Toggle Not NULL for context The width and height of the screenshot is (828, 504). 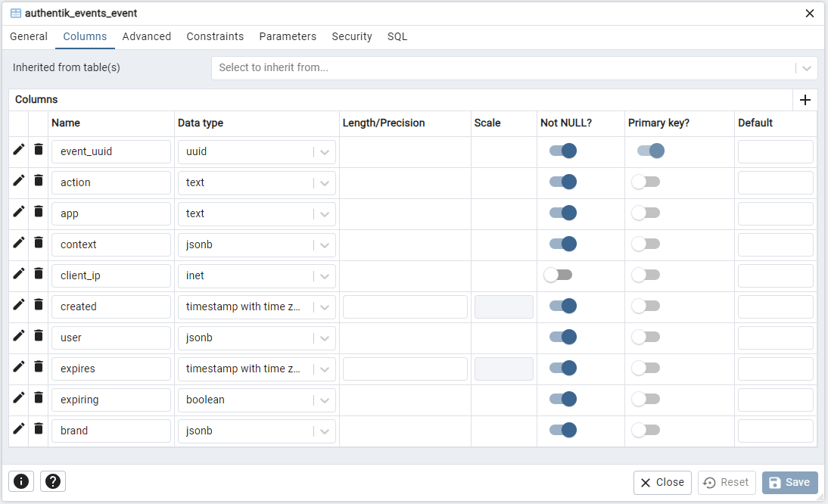(x=563, y=244)
